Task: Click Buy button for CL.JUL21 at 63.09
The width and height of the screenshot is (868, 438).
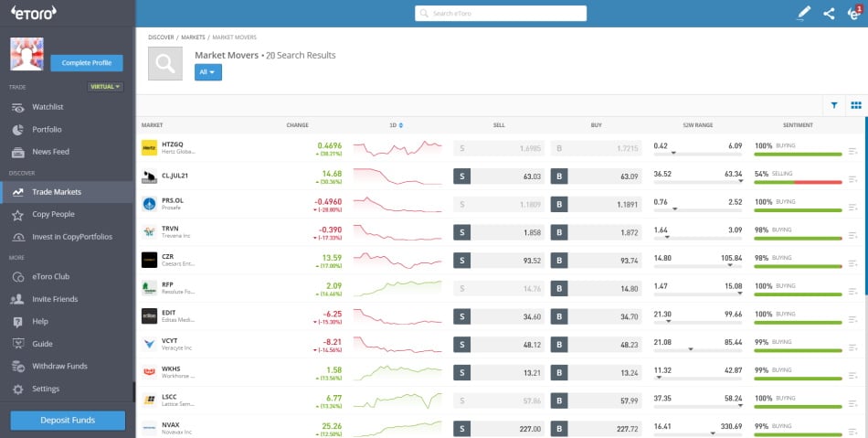Action: pos(597,176)
